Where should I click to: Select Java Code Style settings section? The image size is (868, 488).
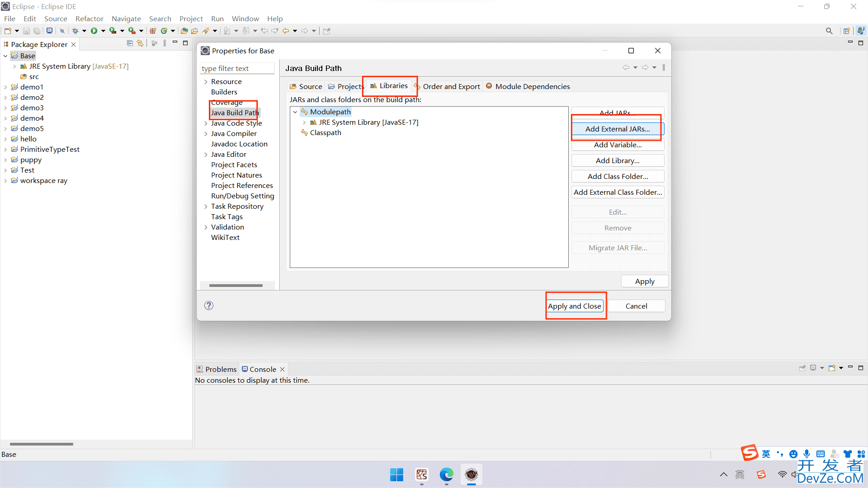pos(237,123)
